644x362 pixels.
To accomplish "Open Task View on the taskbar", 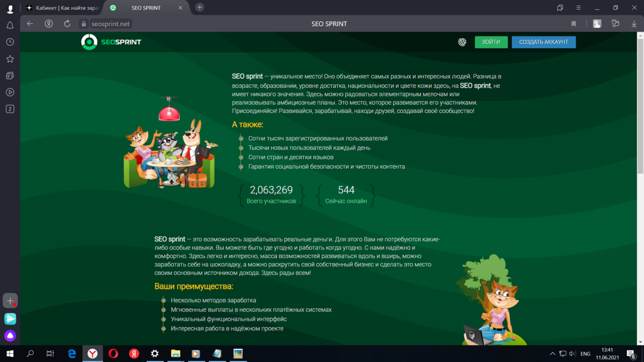I will [50, 353].
